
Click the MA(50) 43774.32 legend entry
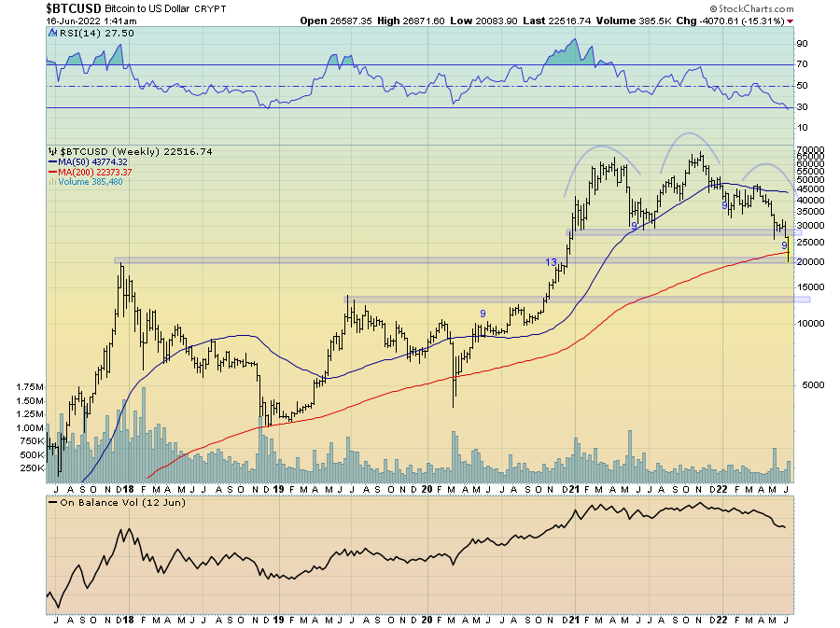tap(92, 162)
